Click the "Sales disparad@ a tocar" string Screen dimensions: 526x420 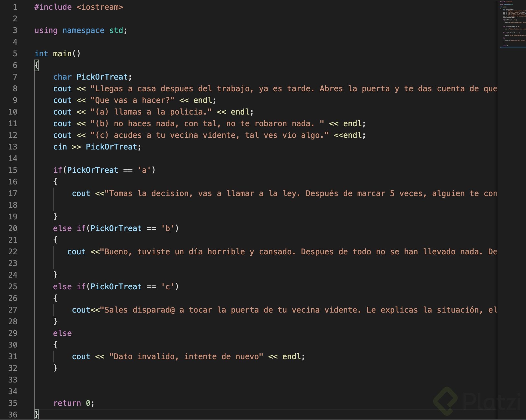[299, 310]
